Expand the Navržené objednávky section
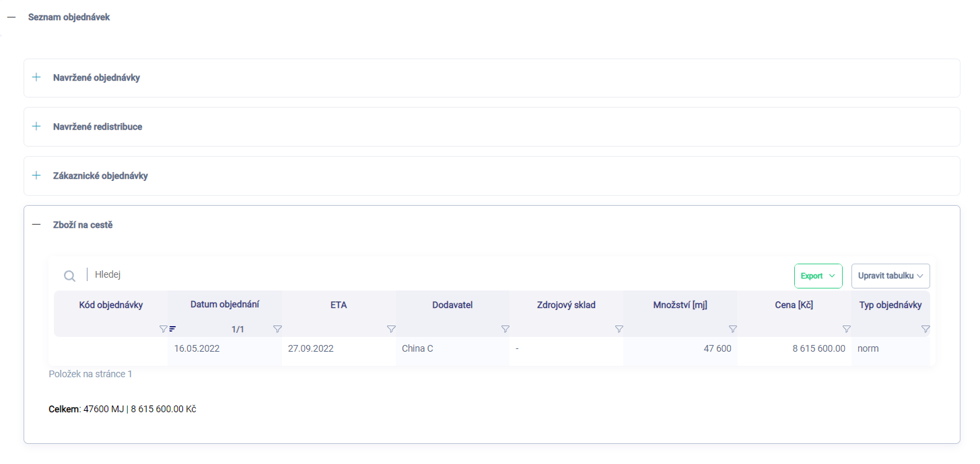This screenshot has width=980, height=464. click(x=37, y=77)
